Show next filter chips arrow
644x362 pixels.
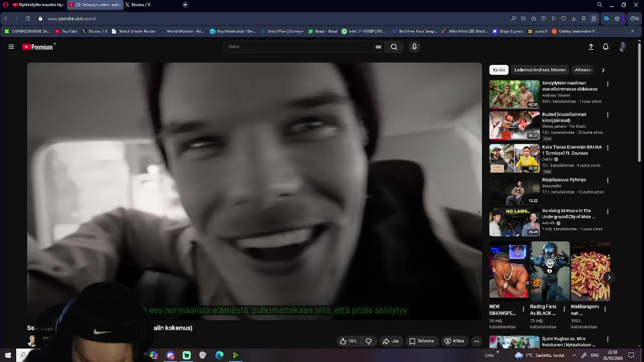coord(603,70)
